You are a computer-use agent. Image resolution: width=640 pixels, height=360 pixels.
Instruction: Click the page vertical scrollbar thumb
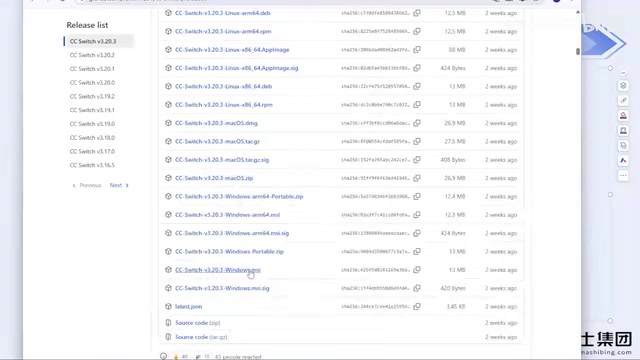578,51
